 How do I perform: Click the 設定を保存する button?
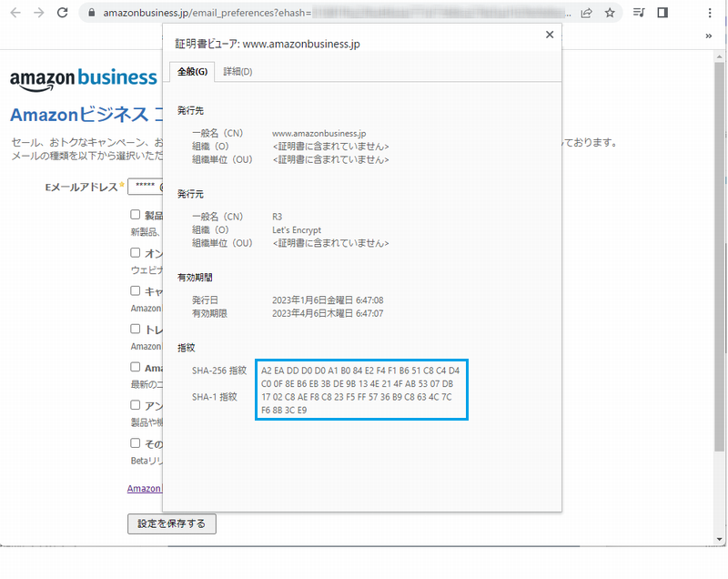(171, 523)
